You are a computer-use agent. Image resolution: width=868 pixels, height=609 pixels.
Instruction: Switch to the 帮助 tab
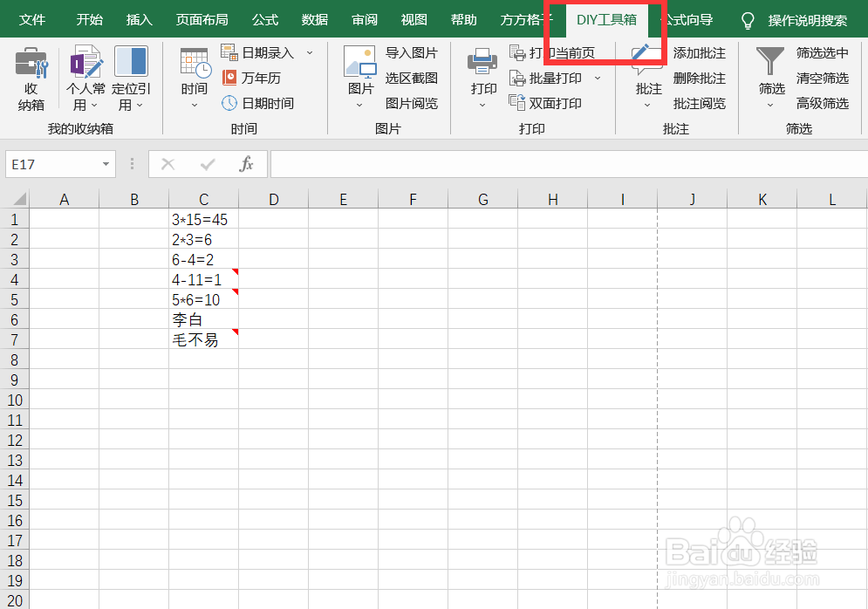pos(464,20)
